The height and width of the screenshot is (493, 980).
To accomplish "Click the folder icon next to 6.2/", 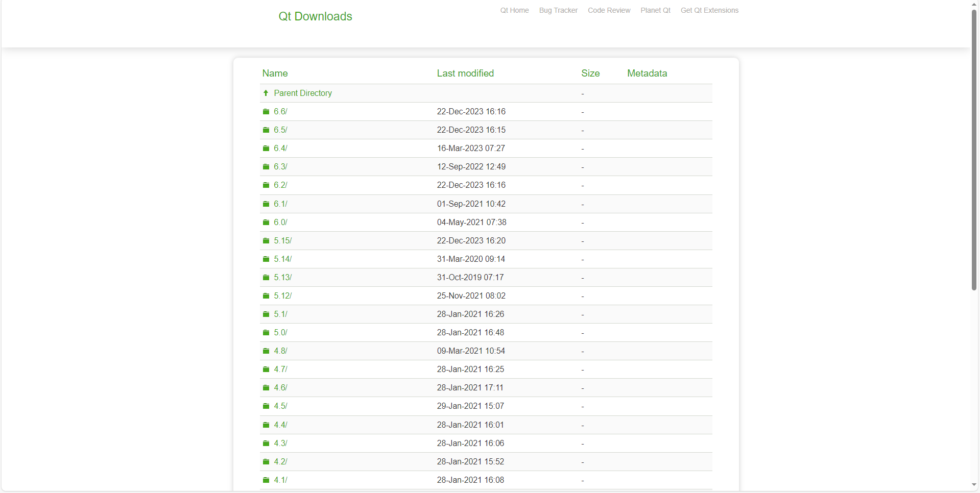I will pos(266,185).
